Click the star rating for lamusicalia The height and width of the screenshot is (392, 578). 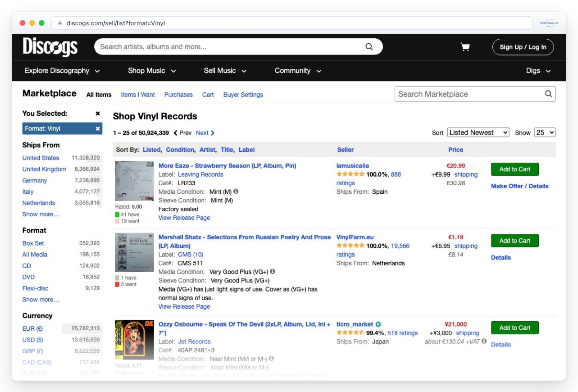tap(350, 175)
